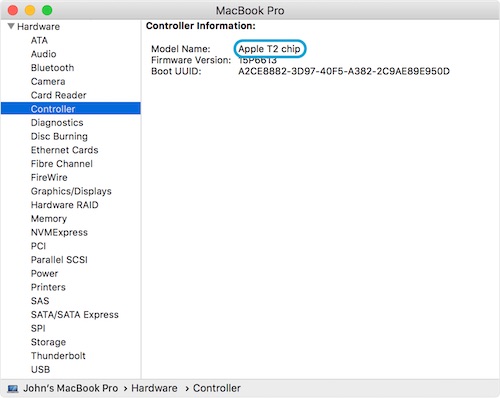Show Camera hardware information
The height and width of the screenshot is (398, 500).
[48, 81]
